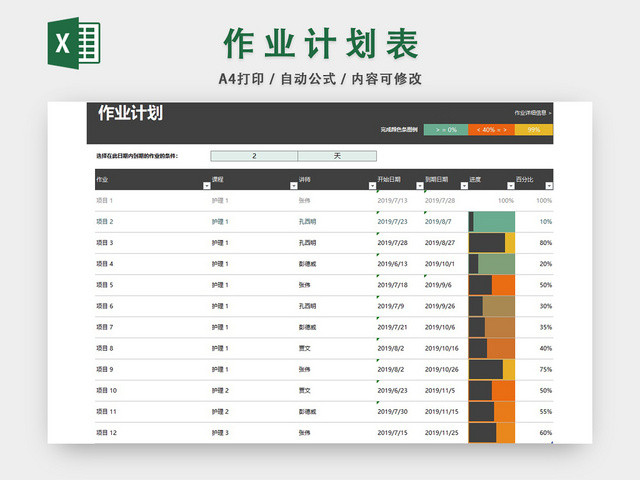Open the 进度 column filter dropdown

click(511, 186)
